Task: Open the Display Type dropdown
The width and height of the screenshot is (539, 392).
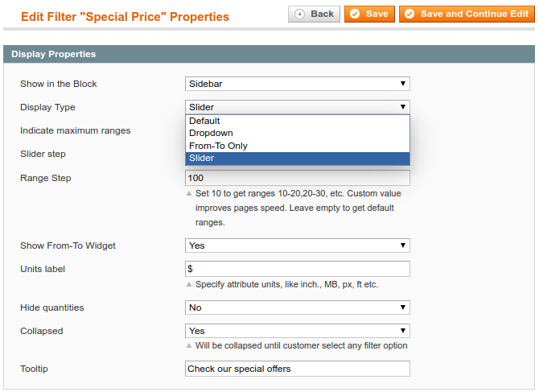Action: (x=297, y=107)
